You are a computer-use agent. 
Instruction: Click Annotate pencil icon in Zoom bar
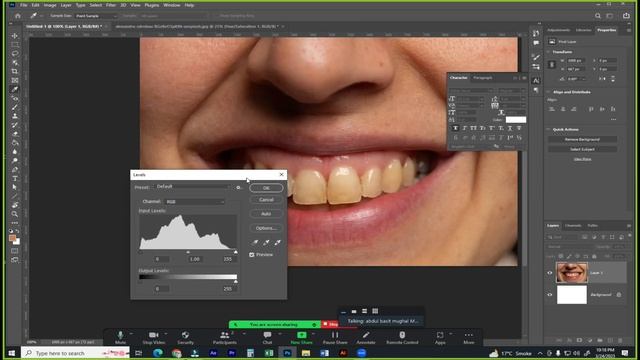tap(366, 335)
